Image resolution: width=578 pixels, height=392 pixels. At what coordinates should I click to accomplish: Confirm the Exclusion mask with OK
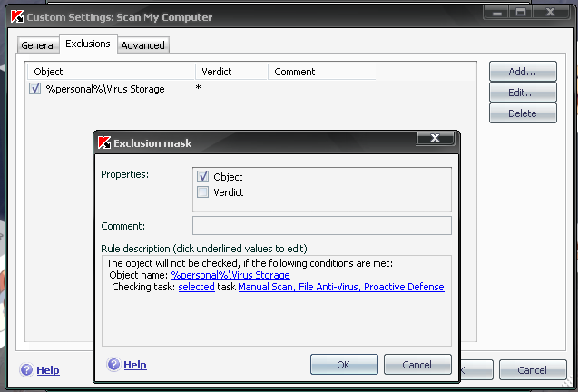click(343, 365)
